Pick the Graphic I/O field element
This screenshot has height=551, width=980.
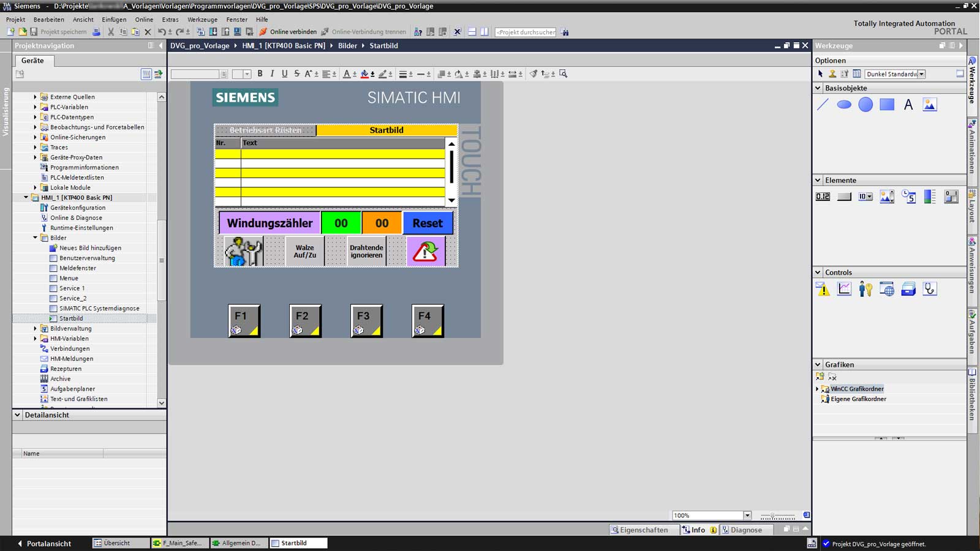(x=887, y=197)
